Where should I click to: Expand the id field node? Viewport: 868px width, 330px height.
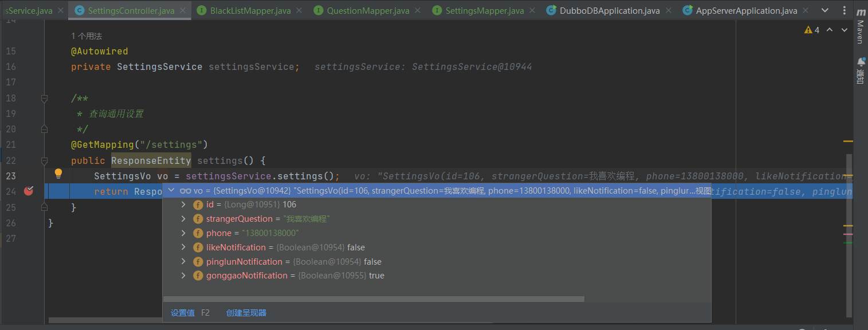(x=183, y=205)
